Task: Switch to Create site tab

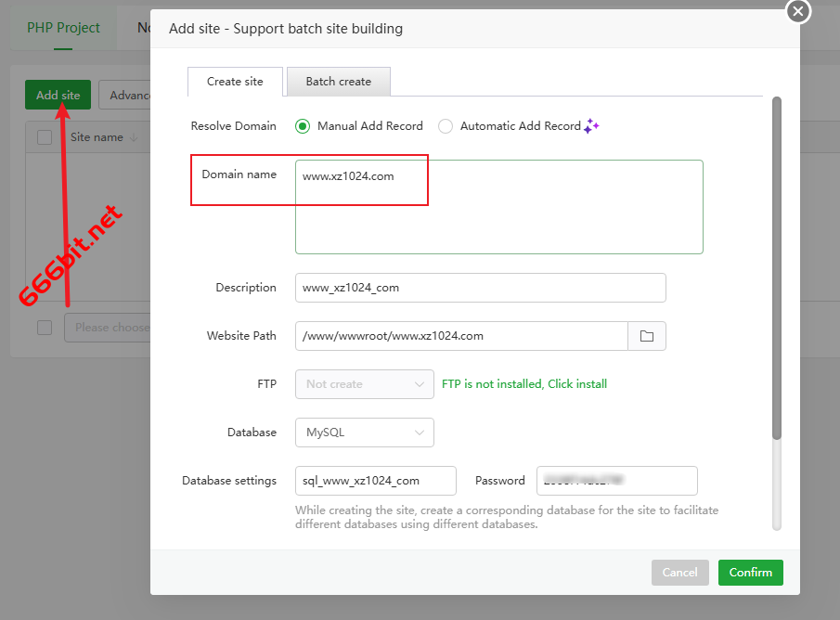Action: (235, 82)
